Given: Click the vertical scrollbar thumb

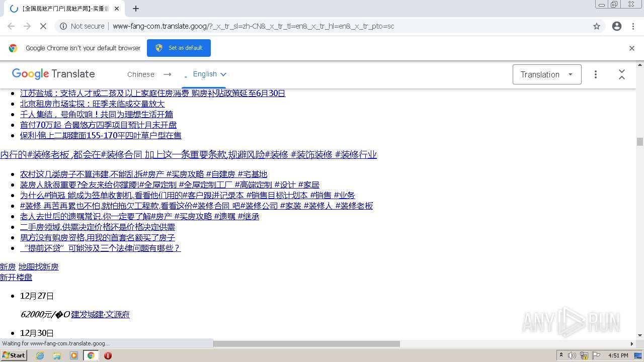Looking at the screenshot, I should coord(640,141).
